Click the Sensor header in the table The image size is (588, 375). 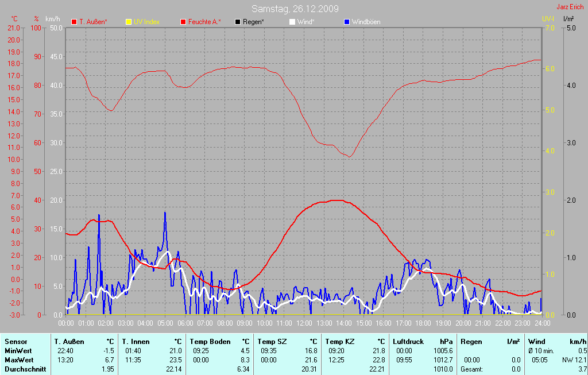point(16,342)
